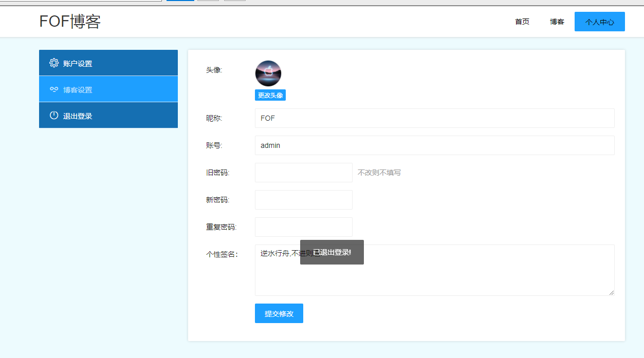Click the gear icon beside 账户设置

tap(54, 63)
